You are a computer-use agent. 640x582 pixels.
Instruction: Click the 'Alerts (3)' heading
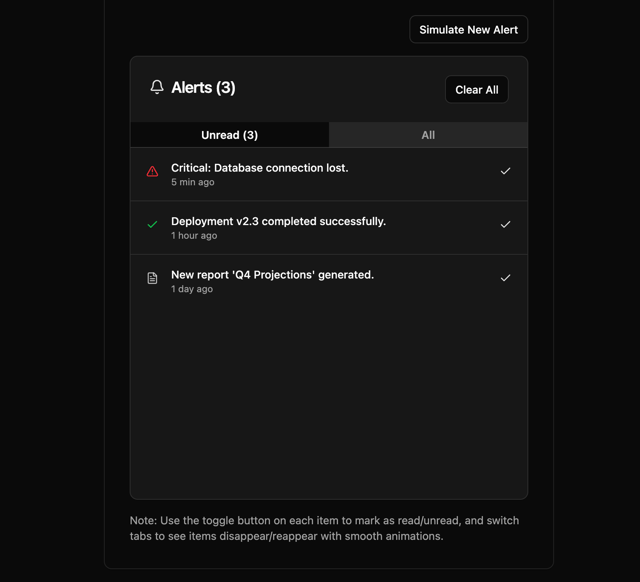tap(203, 87)
